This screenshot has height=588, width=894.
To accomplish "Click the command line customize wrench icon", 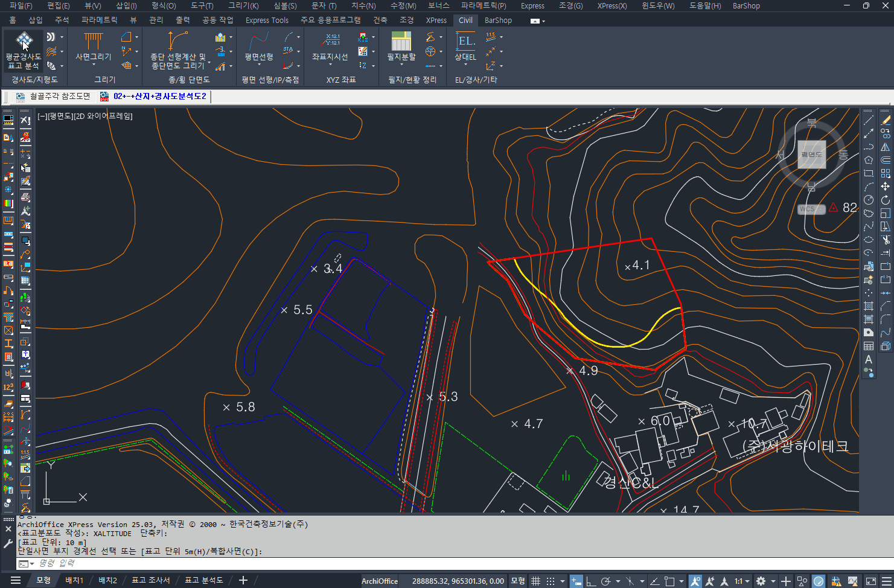I will [8, 543].
